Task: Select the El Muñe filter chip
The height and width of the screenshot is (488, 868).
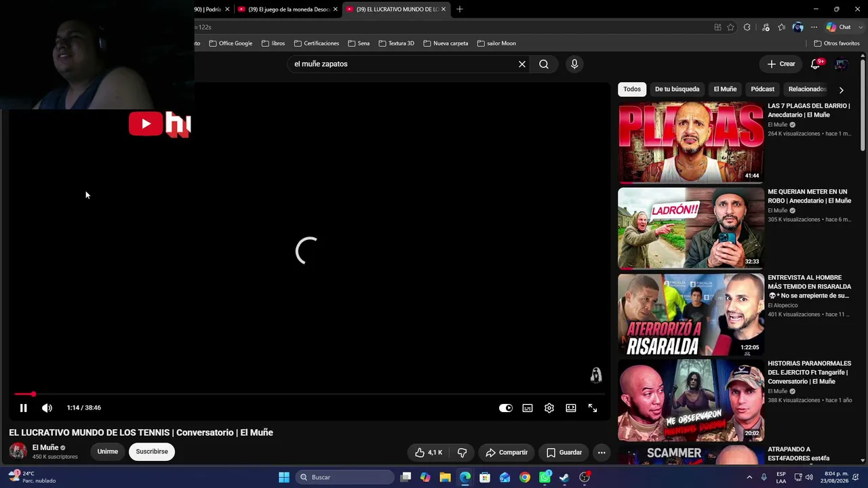Action: (x=725, y=89)
